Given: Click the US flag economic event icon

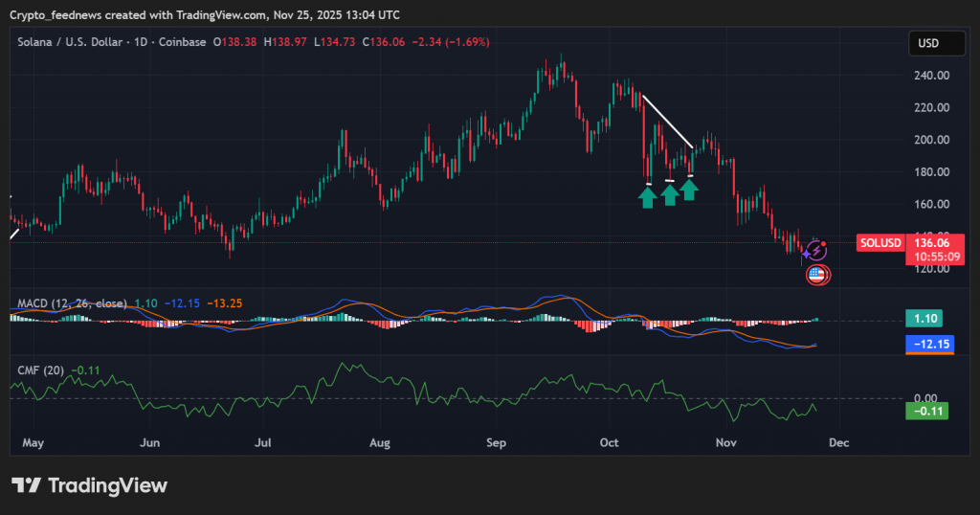Looking at the screenshot, I should [x=816, y=275].
